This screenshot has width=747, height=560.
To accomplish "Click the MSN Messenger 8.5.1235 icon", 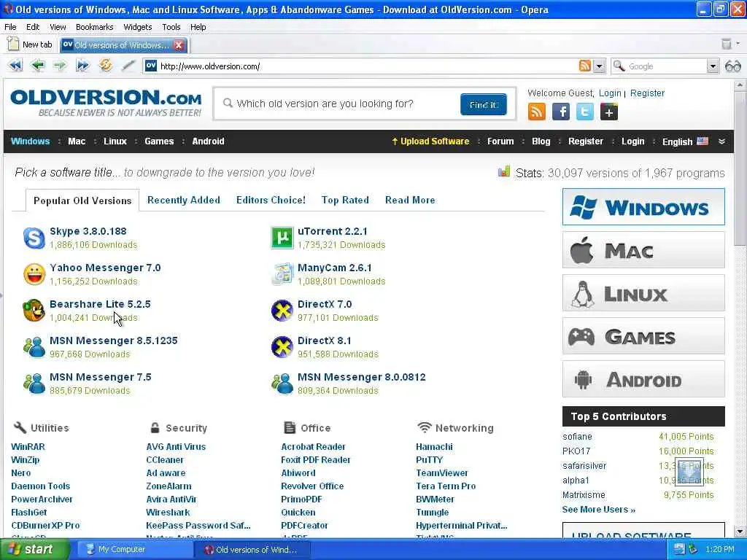I will 34,347.
